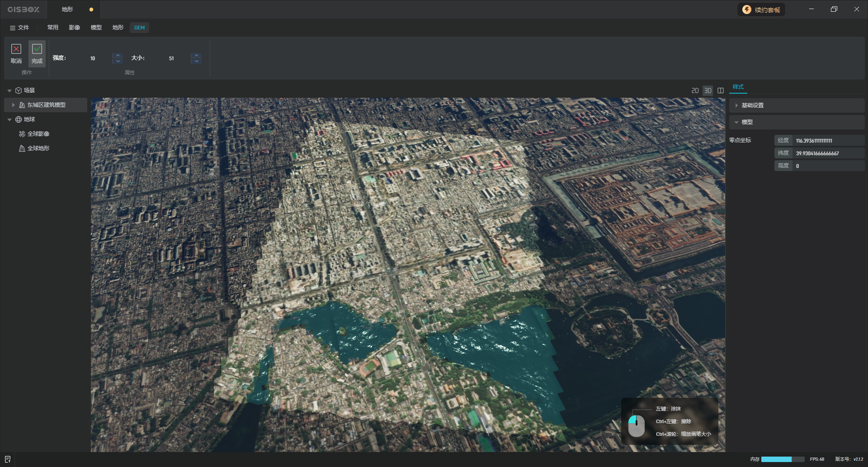Switch to the DEM ribbon tab
Screen dimensions: 868x467
pos(139,28)
